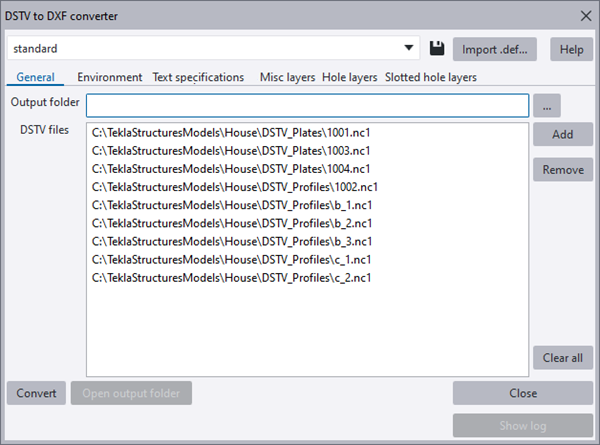This screenshot has width=600, height=445.
Task: Click the Add button for DSTV files
Action: pyautogui.click(x=562, y=134)
